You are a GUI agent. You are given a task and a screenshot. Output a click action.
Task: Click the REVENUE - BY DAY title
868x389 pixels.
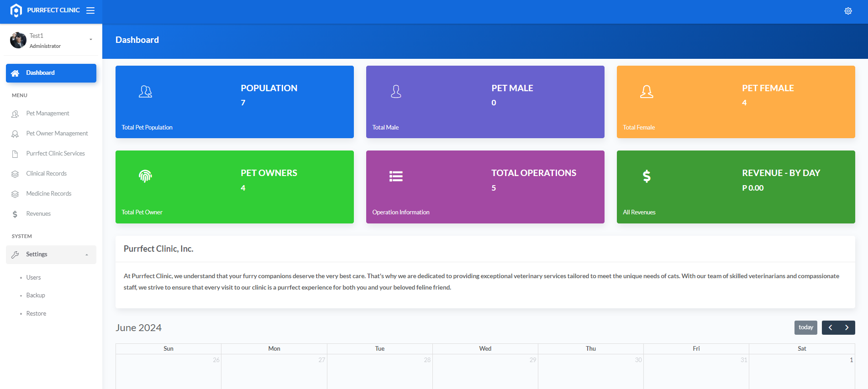(x=781, y=173)
